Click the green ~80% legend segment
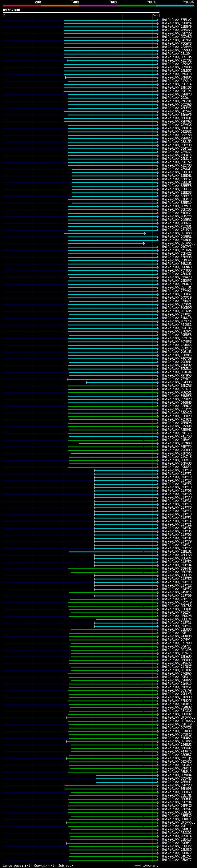The width and height of the screenshot is (197, 868). [x=137, y=6]
